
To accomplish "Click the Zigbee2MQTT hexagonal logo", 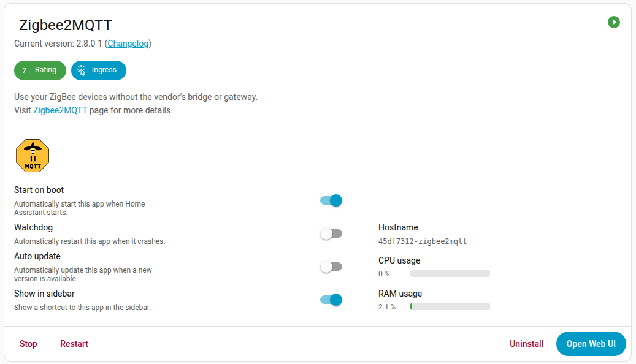I will point(32,155).
